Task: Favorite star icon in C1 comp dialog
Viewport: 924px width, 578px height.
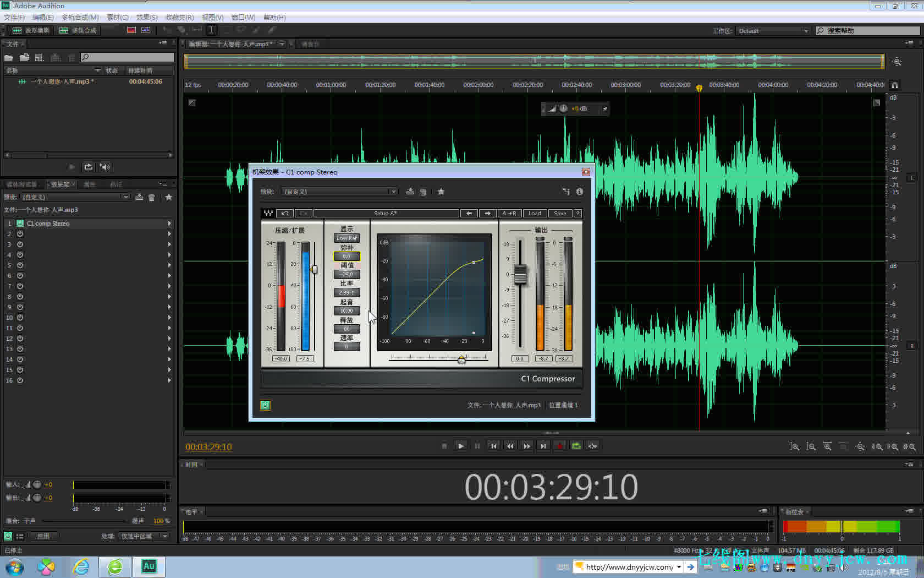Action: 441,192
